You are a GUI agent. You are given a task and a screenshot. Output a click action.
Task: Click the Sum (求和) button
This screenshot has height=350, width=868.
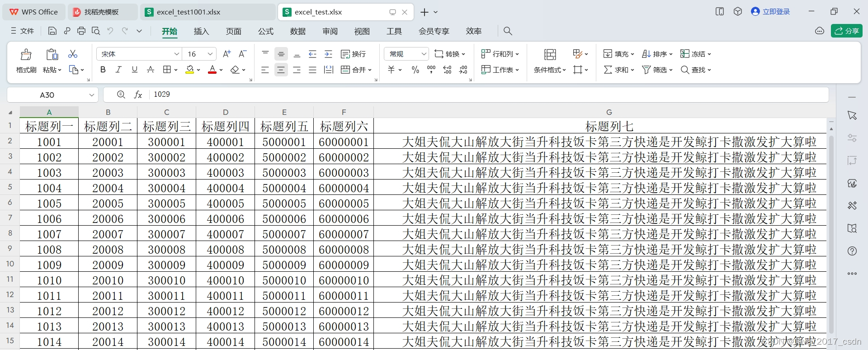click(x=619, y=70)
